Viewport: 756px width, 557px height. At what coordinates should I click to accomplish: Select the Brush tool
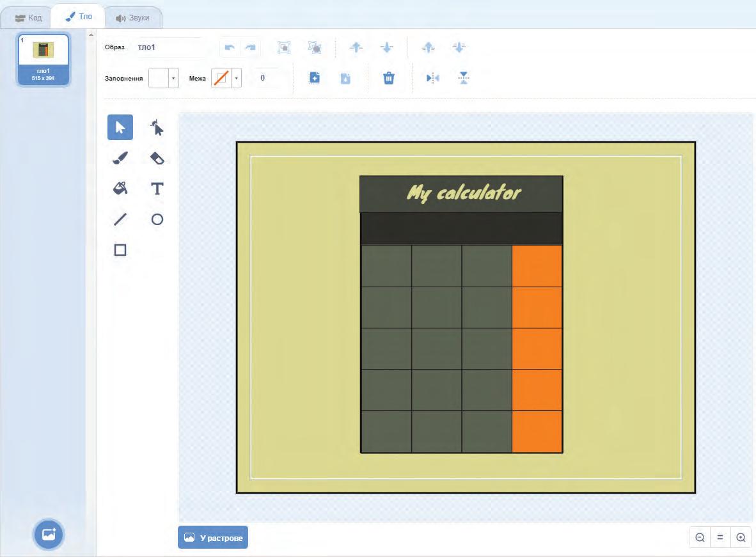120,158
